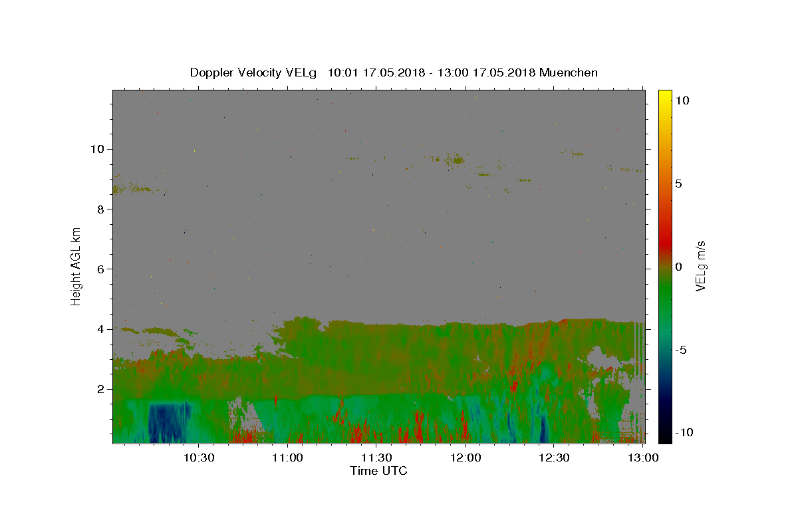Click the '10:01 17.05.2018' start time in title
Image resolution: width=798 pixels, height=532 pixels.
(378, 72)
